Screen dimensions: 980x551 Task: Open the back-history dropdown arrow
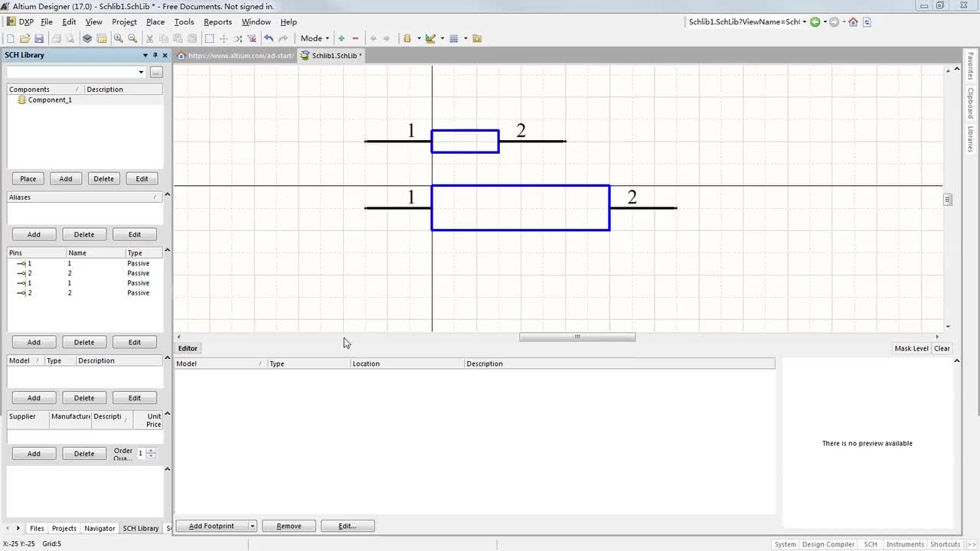[x=825, y=22]
